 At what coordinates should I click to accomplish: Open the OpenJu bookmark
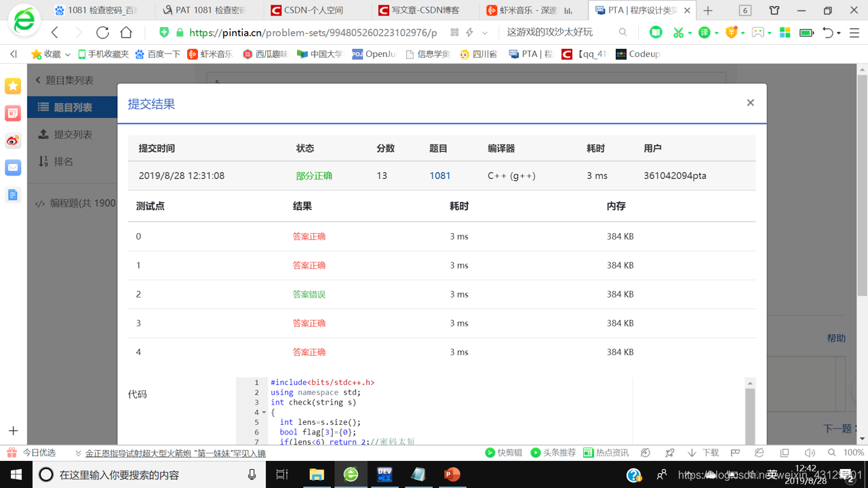(374, 54)
